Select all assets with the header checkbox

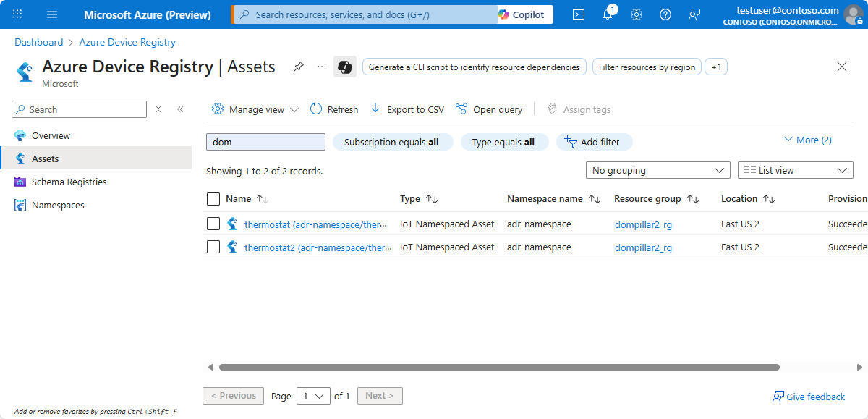pos(213,198)
